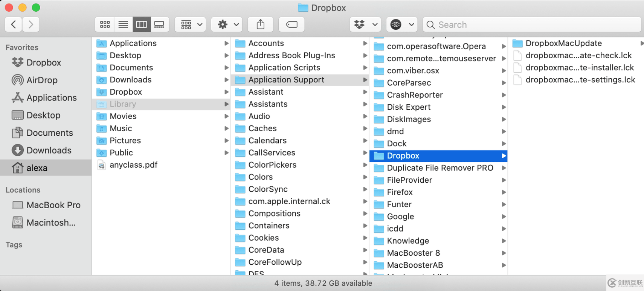Select the highlighted Dropbox folder in third column
The image size is (644, 291).
439,156
